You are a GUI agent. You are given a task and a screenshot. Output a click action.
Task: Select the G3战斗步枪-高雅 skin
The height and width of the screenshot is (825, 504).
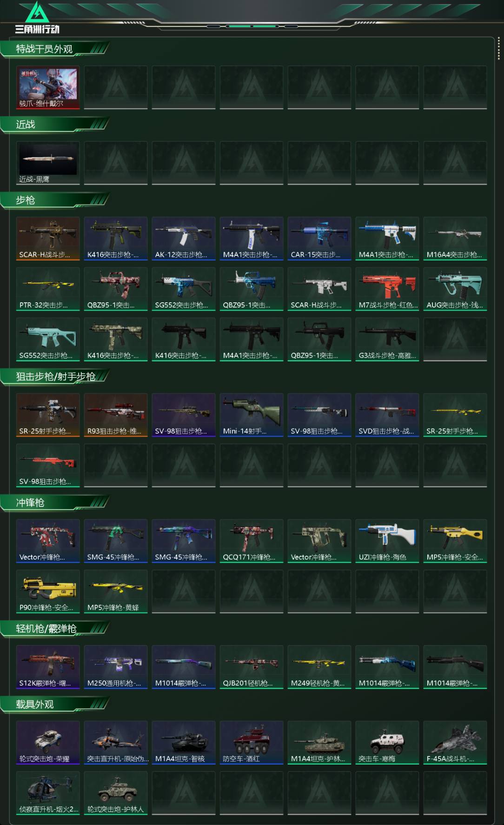tap(387, 339)
